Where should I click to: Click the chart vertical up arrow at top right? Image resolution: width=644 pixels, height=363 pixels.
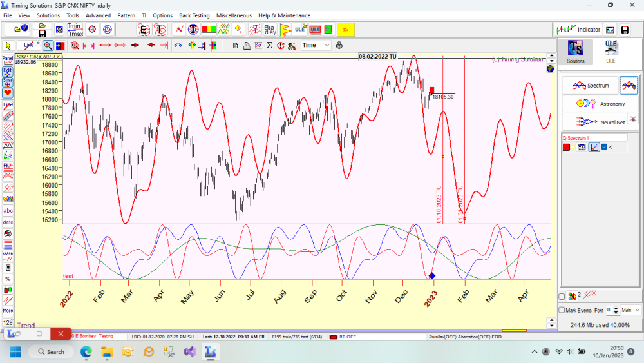pyautogui.click(x=552, y=56)
